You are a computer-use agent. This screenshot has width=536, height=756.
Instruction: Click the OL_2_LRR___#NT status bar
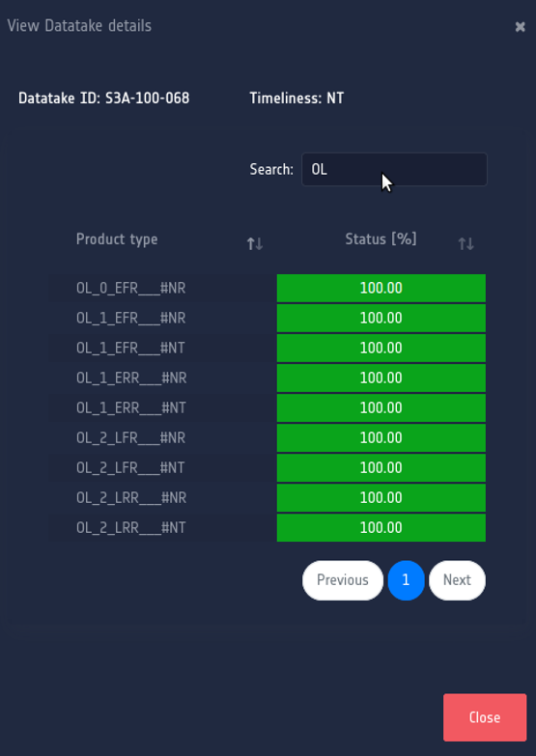381,527
